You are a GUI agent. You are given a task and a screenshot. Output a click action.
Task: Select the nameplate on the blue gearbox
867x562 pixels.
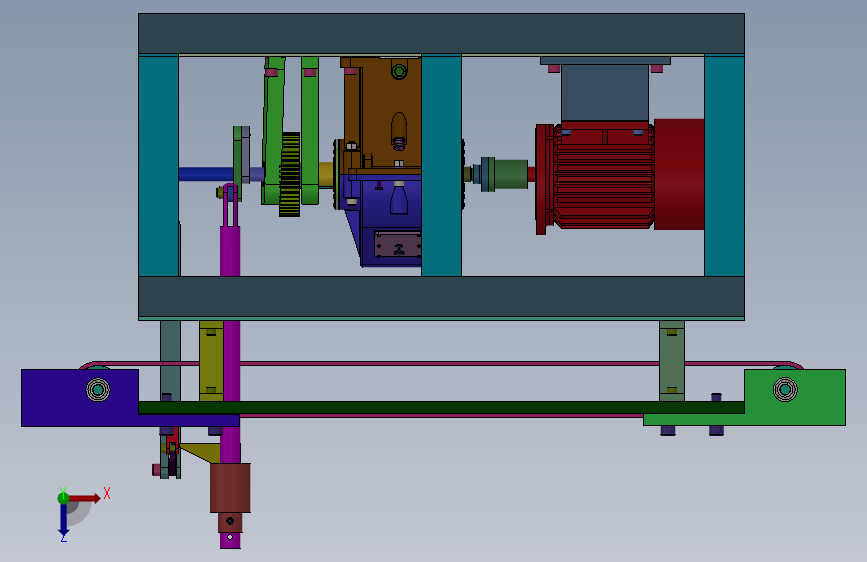(x=398, y=244)
